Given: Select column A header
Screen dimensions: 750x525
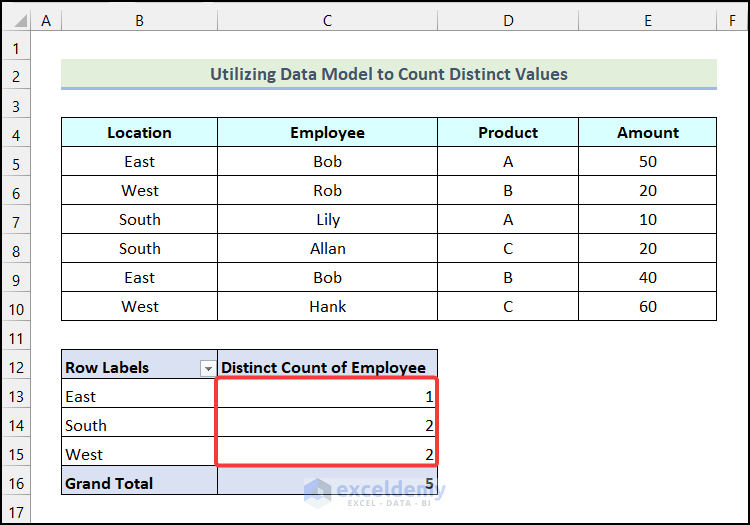Looking at the screenshot, I should (46, 20).
